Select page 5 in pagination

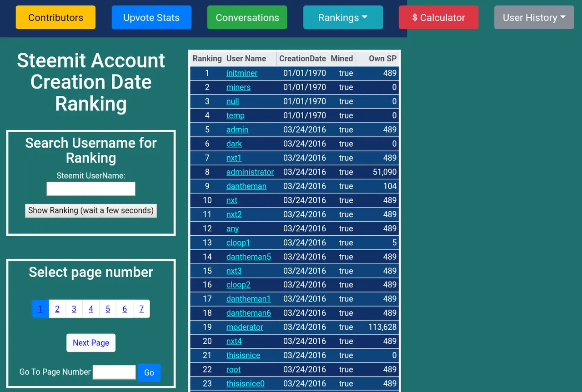click(x=108, y=309)
